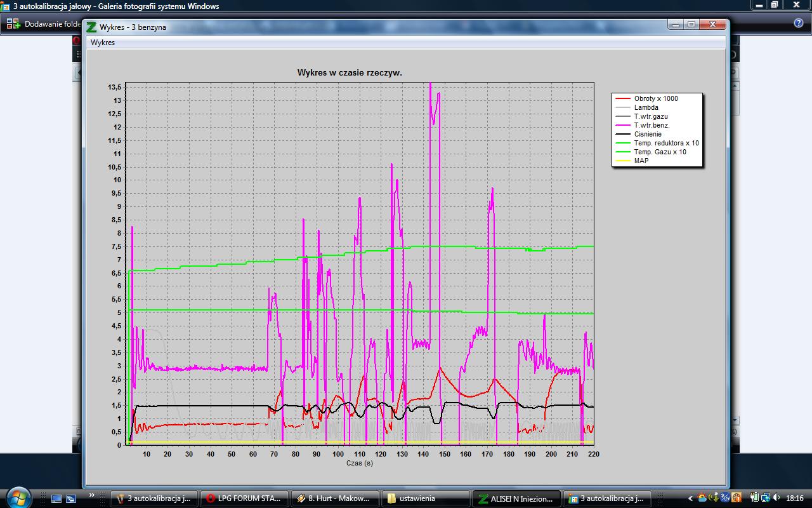812x508 pixels.
Task: Restore down the Photo Gallery window
Action: (775, 4)
